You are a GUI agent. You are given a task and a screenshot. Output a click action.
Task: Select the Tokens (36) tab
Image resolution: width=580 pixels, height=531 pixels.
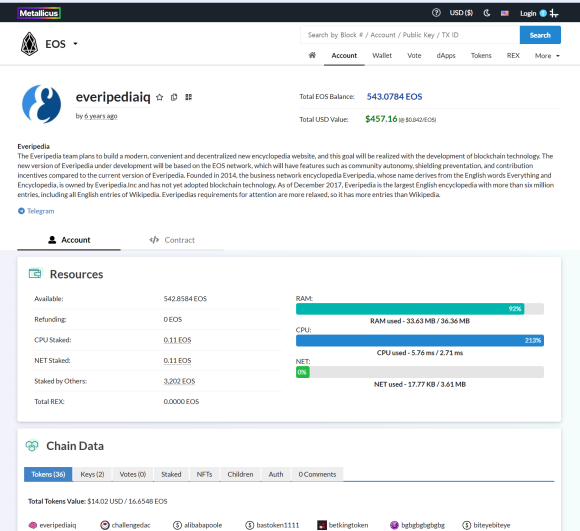pyautogui.click(x=48, y=474)
